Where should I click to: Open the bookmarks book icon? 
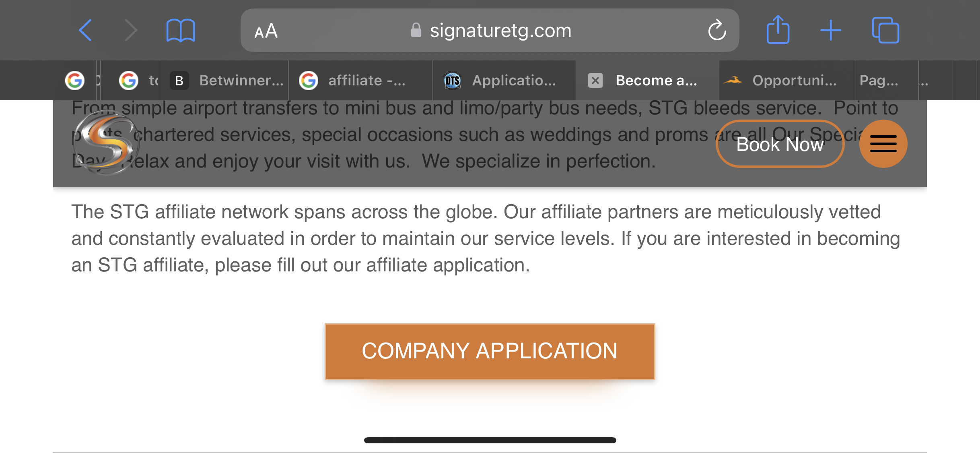point(181,30)
